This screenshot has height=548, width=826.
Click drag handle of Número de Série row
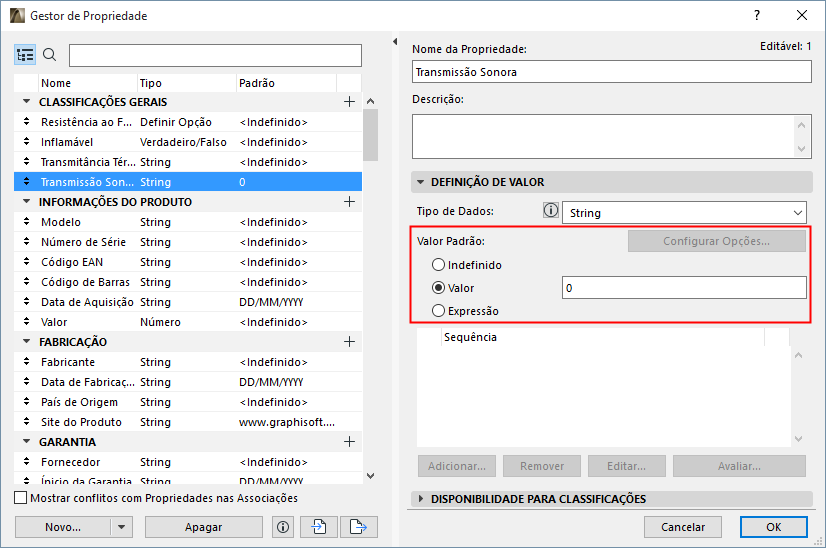pyautogui.click(x=26, y=242)
